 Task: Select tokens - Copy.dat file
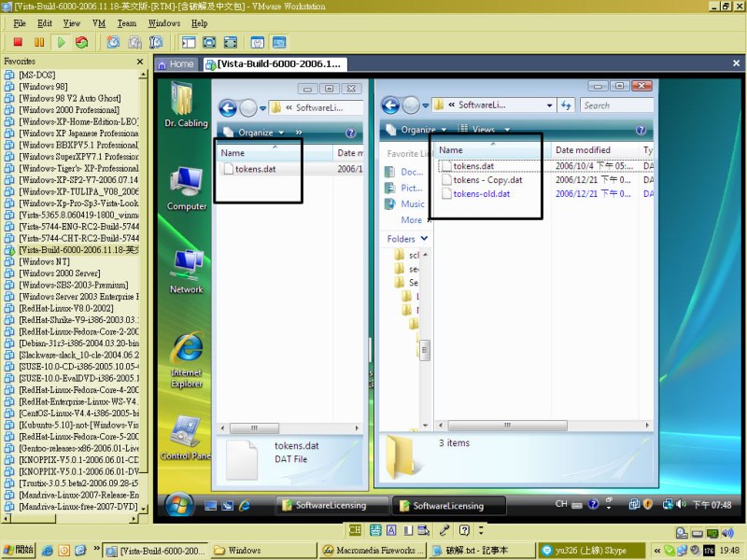[x=482, y=180]
